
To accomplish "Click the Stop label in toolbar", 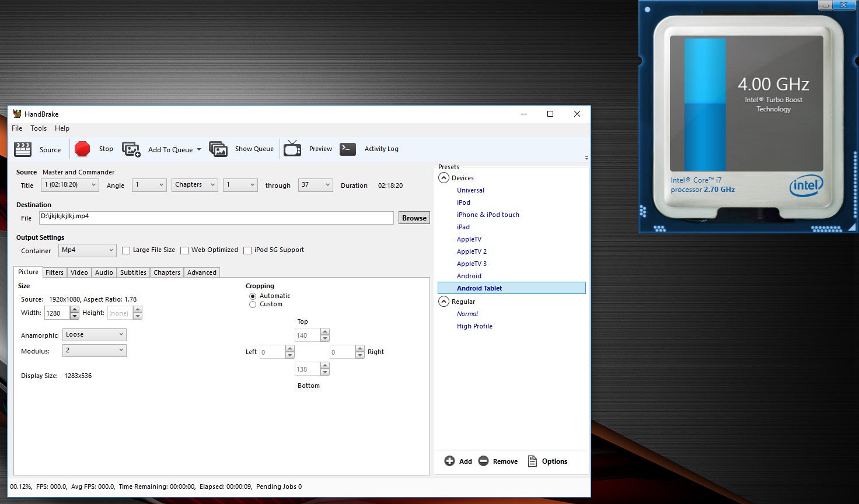I will 106,149.
